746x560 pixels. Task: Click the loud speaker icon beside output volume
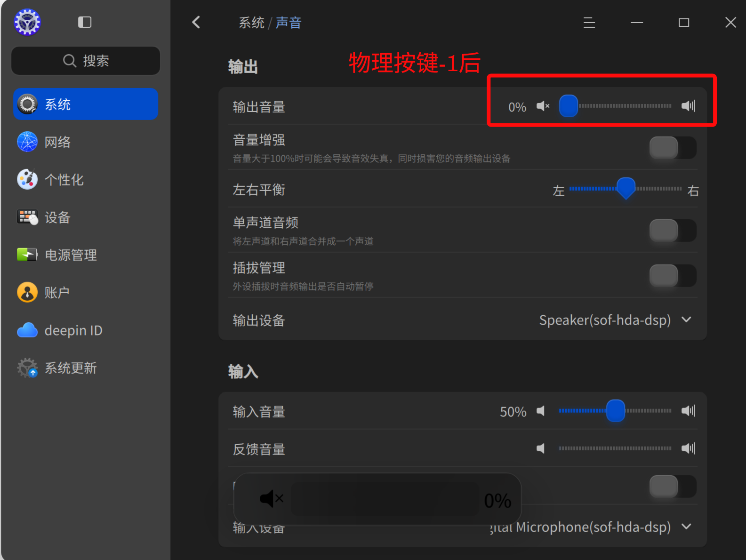[688, 106]
